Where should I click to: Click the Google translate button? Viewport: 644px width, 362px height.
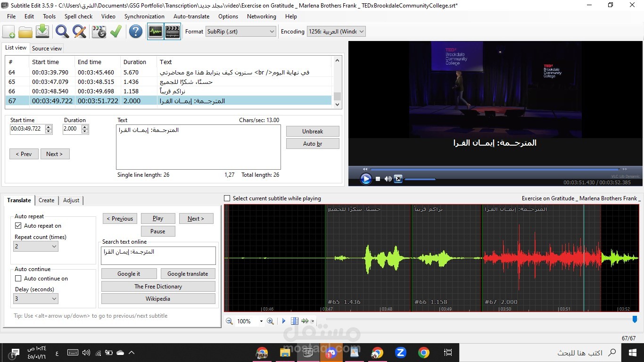coord(188,274)
